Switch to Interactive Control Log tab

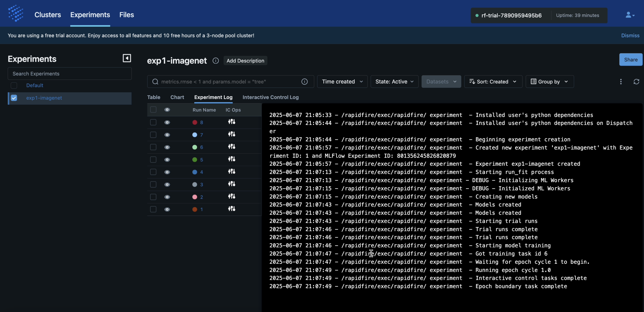(x=270, y=97)
